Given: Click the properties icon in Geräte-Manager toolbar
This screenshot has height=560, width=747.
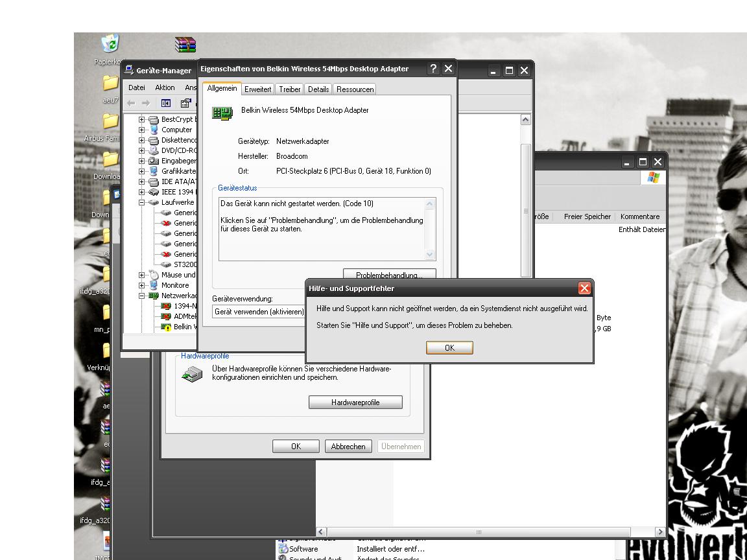Looking at the screenshot, I should (x=186, y=103).
